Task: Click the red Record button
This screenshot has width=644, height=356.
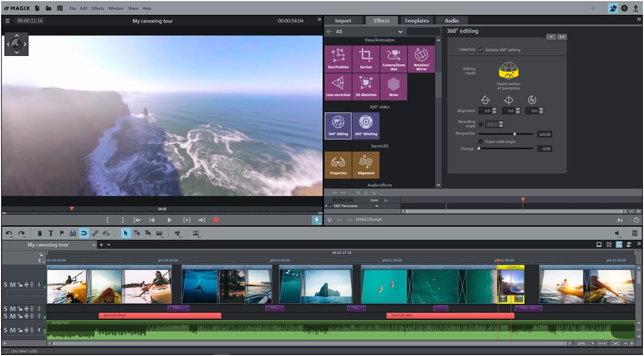Action: pos(216,220)
